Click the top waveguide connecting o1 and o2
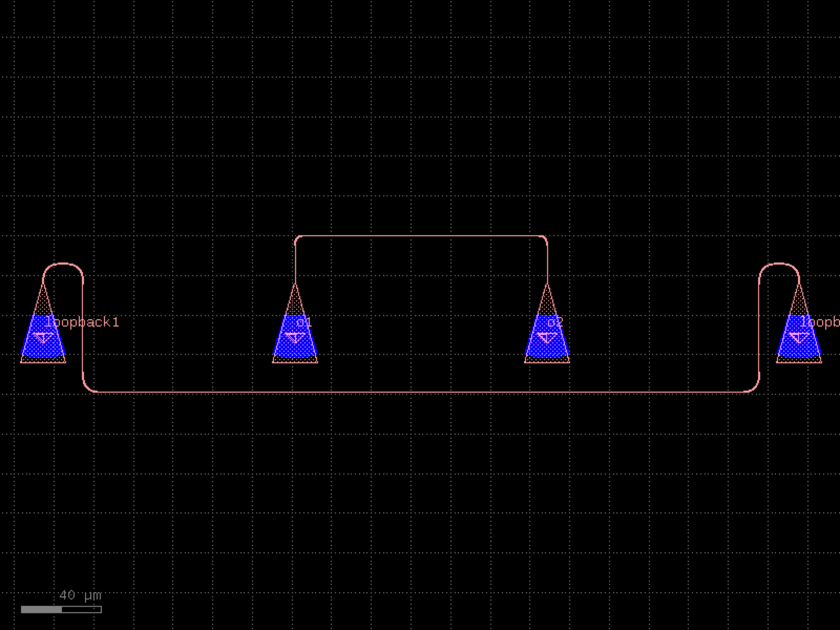The height and width of the screenshot is (630, 840). point(421,236)
